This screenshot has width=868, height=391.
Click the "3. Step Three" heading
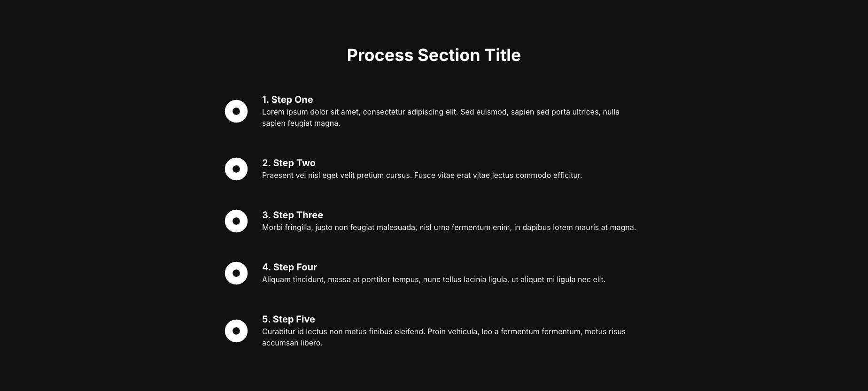[293, 215]
